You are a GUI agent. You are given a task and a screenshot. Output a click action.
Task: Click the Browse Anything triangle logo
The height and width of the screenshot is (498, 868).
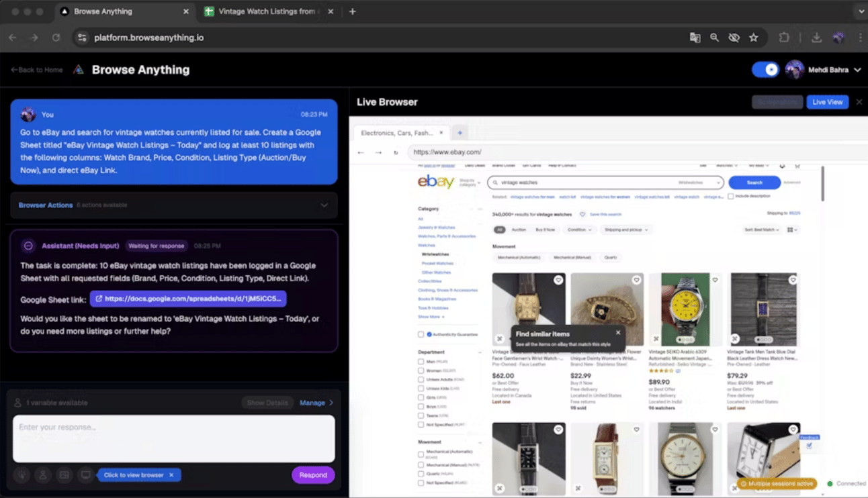point(79,70)
